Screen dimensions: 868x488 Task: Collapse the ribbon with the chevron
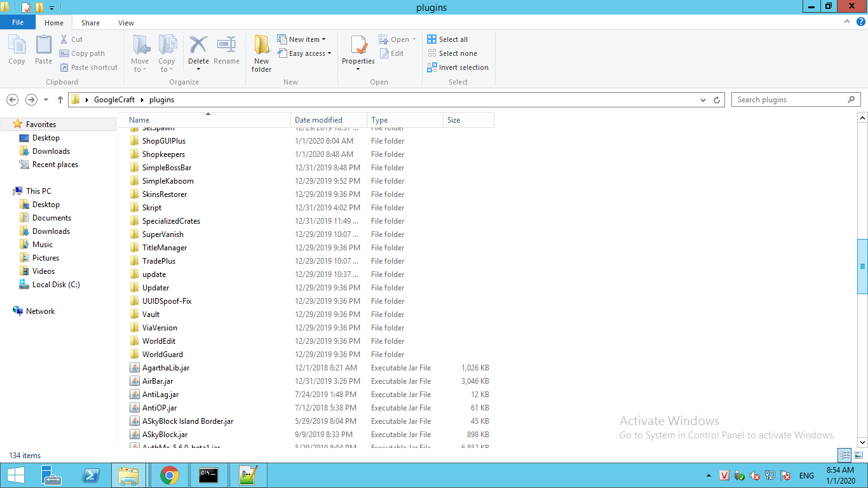(x=848, y=22)
